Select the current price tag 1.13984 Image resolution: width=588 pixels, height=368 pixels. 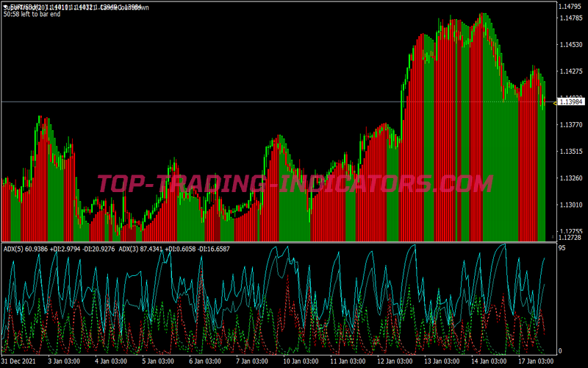coord(571,102)
